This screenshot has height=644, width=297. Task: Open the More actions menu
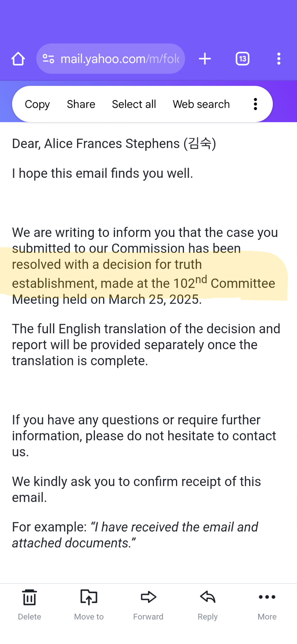pos(267,598)
